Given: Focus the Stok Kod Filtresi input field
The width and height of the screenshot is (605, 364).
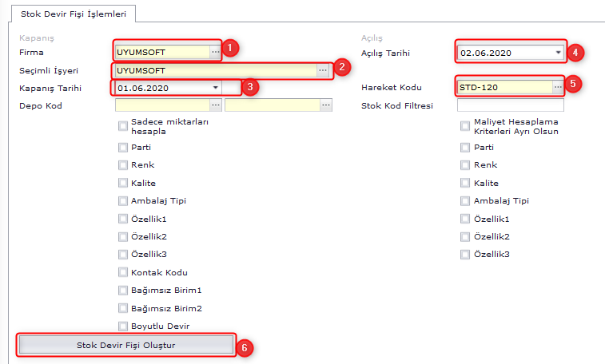Looking at the screenshot, I should [x=510, y=105].
